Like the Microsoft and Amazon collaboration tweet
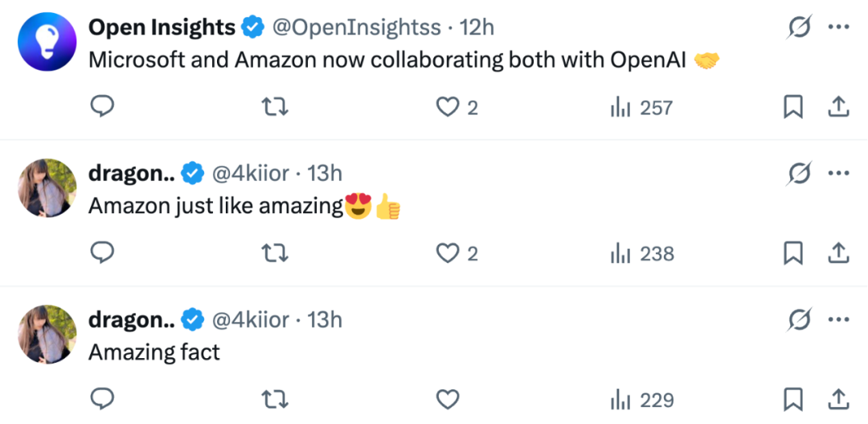The height and width of the screenshot is (424, 868). 448,107
